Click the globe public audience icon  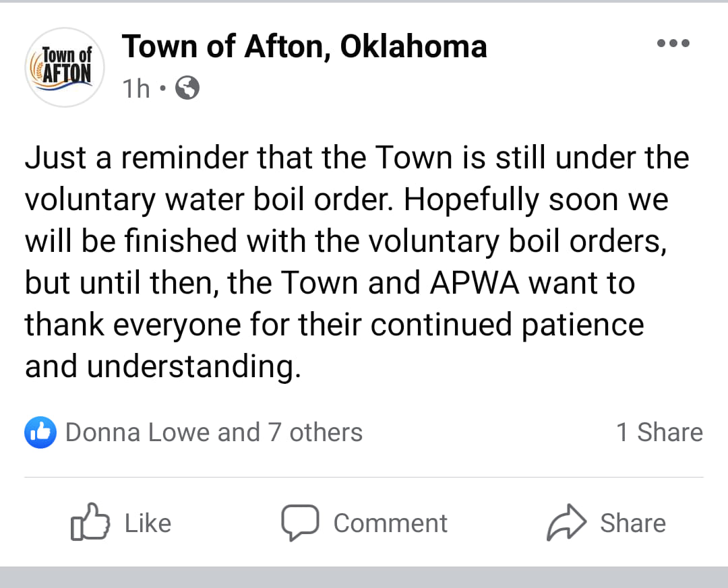187,88
